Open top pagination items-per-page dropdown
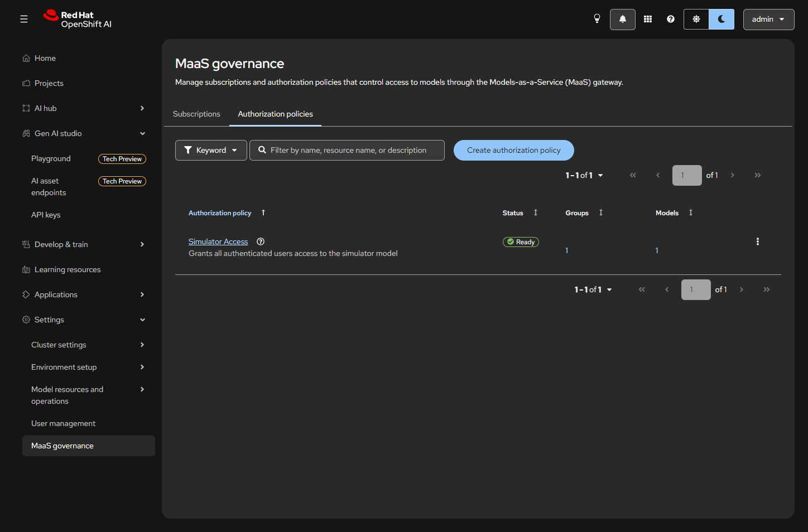Screen dimensions: 808x532 tap(584, 175)
